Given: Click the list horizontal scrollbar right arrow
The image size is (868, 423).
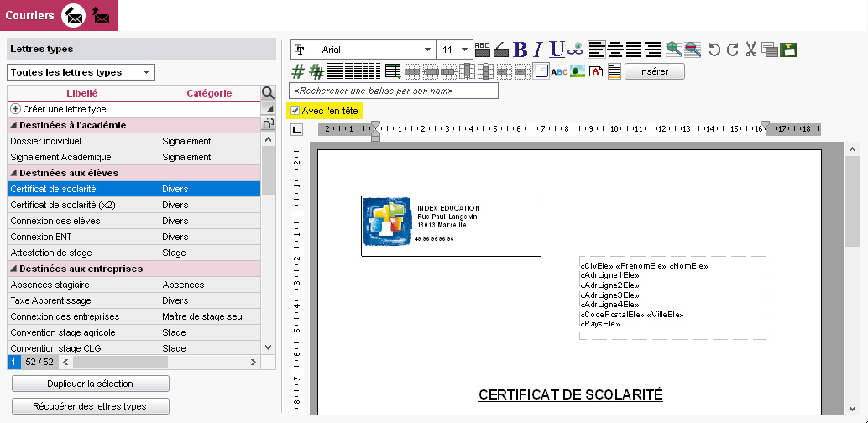Looking at the screenshot, I should [254, 362].
